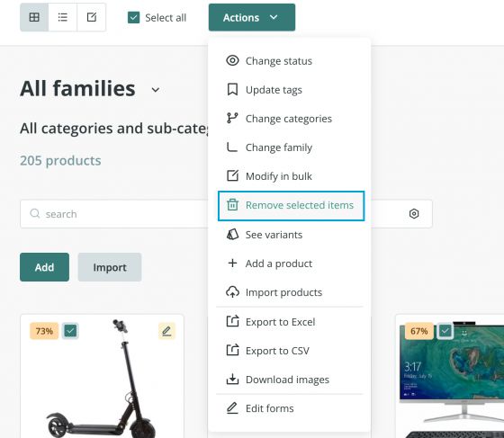
Task: Switch to grid view icon
Action: pos(34,17)
